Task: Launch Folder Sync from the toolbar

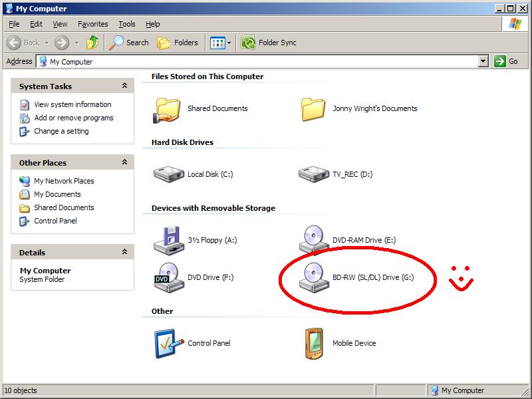Action: [x=266, y=42]
